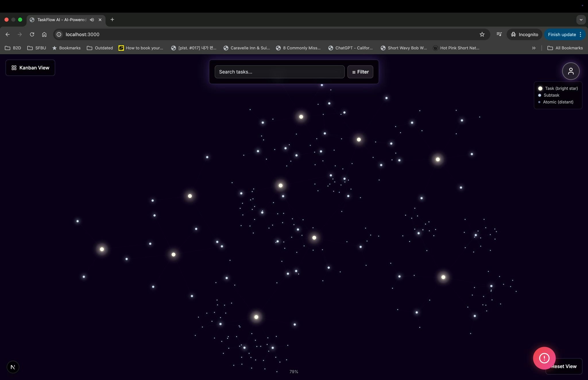Click the Kanban View grid icon
The width and height of the screenshot is (588, 380).
point(14,68)
